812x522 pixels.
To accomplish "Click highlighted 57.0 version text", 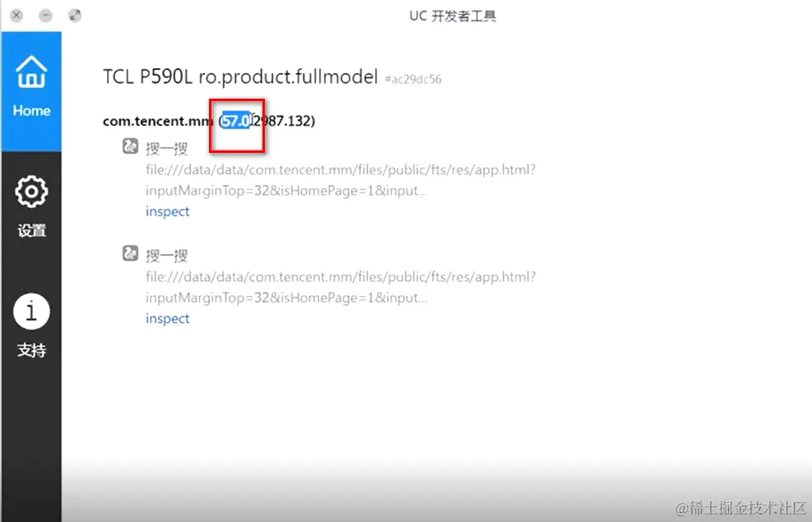I will tap(235, 121).
